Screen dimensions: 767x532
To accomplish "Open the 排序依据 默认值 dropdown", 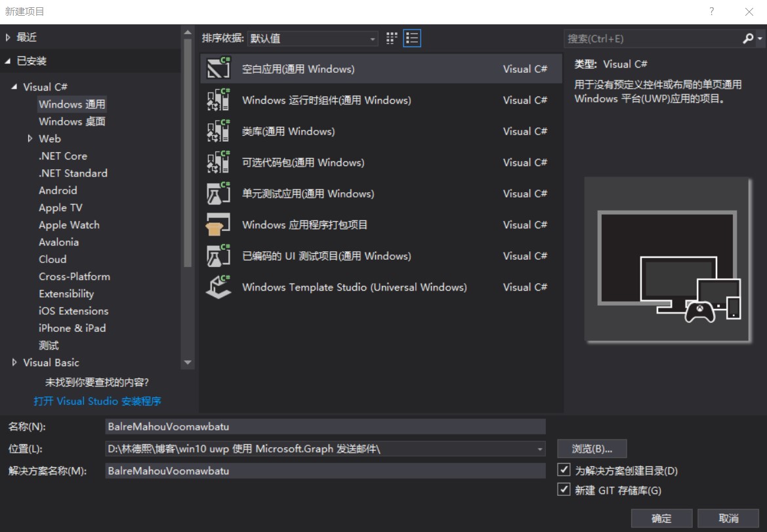I will (312, 38).
